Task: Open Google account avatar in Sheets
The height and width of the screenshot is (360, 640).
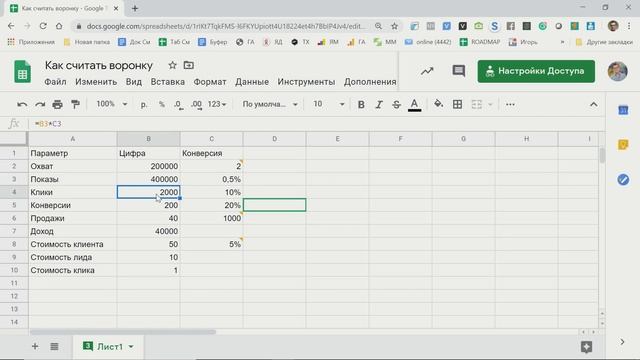Action: [x=618, y=71]
